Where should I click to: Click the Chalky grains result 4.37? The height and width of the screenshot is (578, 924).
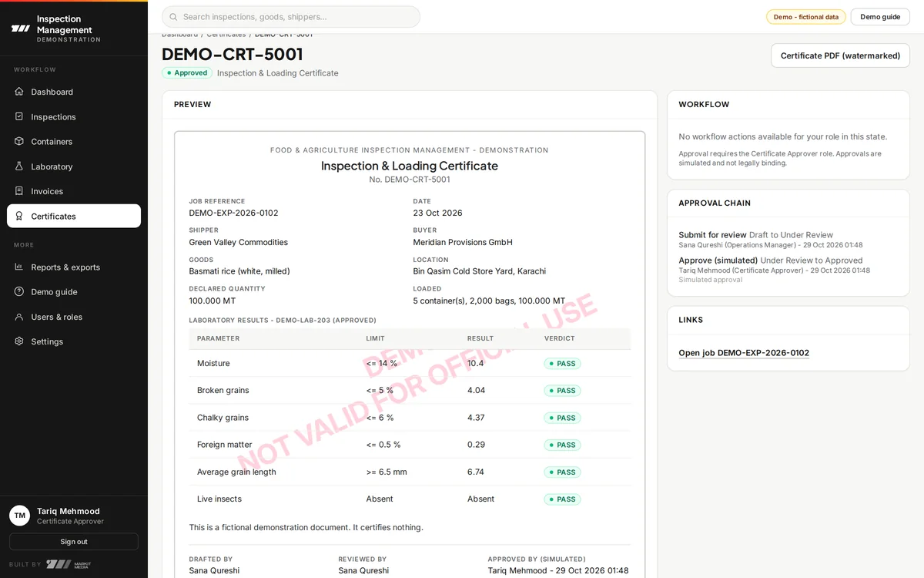477,418
